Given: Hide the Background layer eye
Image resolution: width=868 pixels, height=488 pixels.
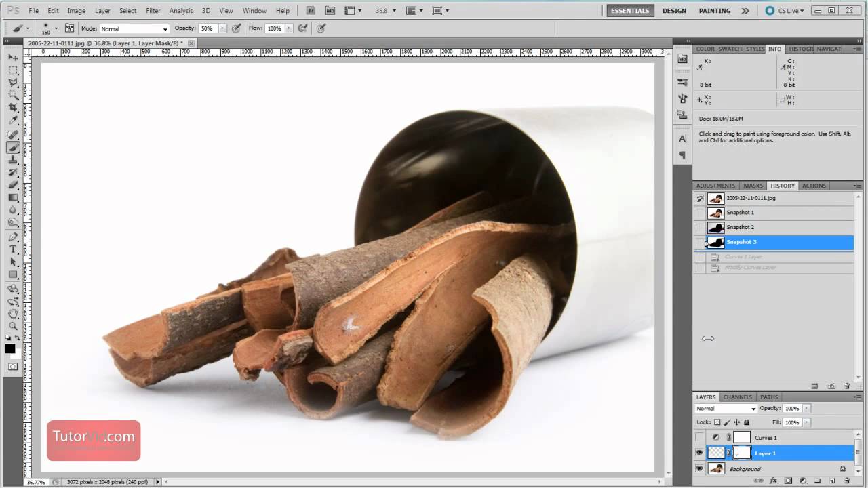Looking at the screenshot, I should point(700,469).
